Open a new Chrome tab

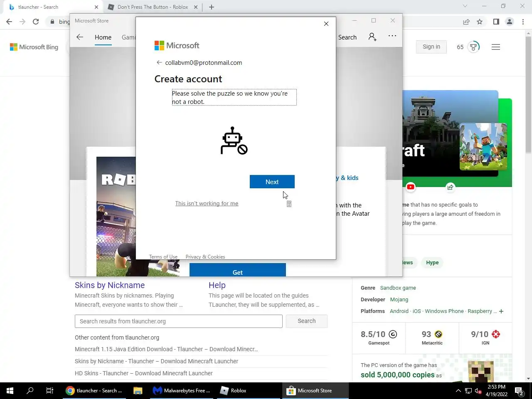212,7
